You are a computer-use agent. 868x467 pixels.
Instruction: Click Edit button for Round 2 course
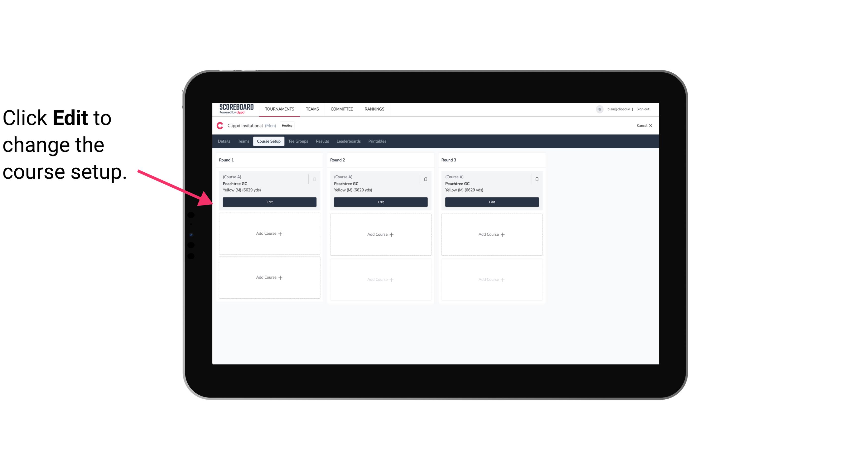click(x=380, y=202)
